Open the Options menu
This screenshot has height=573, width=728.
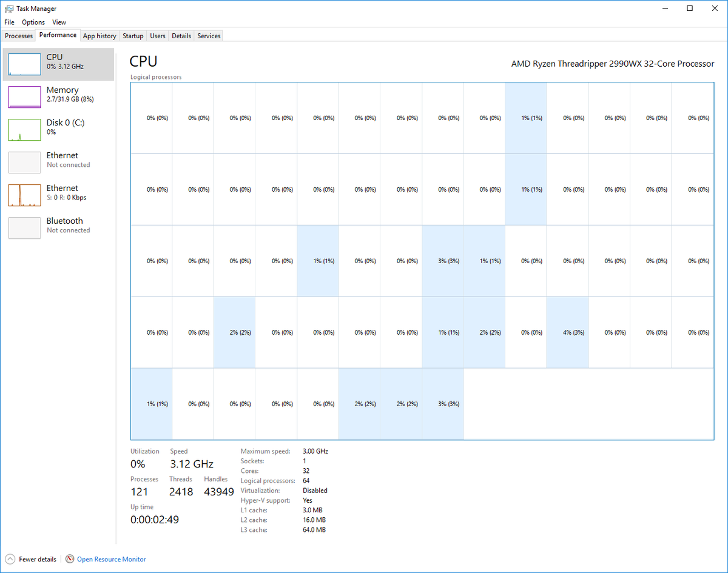click(33, 22)
